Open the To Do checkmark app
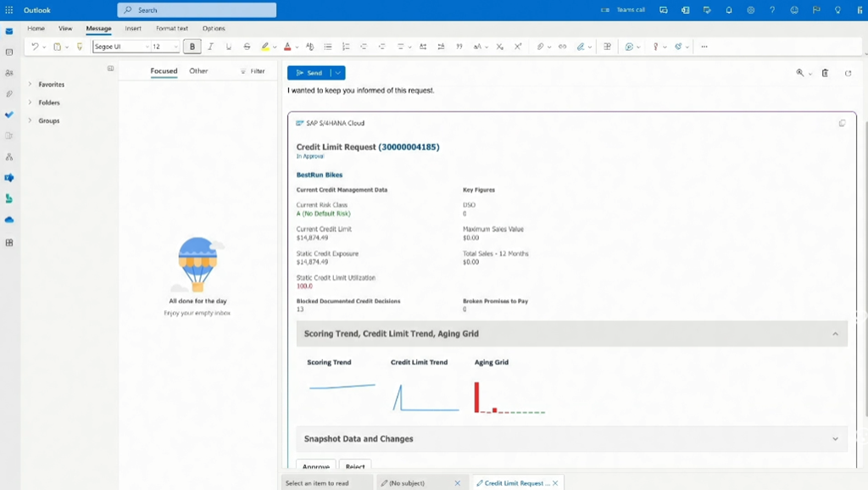Image resolution: width=868 pixels, height=490 pixels. (x=9, y=114)
